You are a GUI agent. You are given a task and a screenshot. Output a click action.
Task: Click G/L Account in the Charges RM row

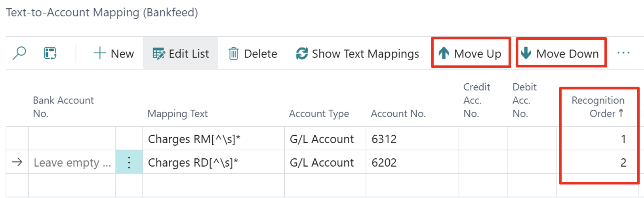322,139
